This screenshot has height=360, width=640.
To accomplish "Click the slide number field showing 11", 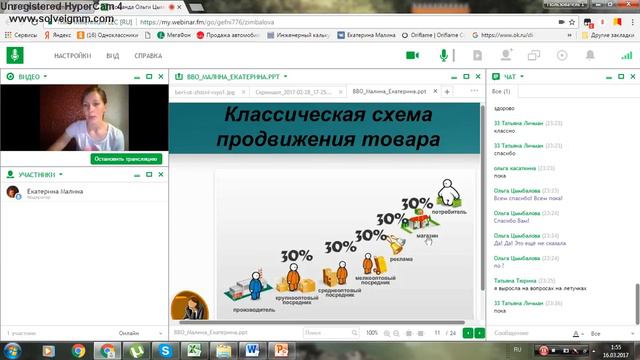I will (437, 333).
